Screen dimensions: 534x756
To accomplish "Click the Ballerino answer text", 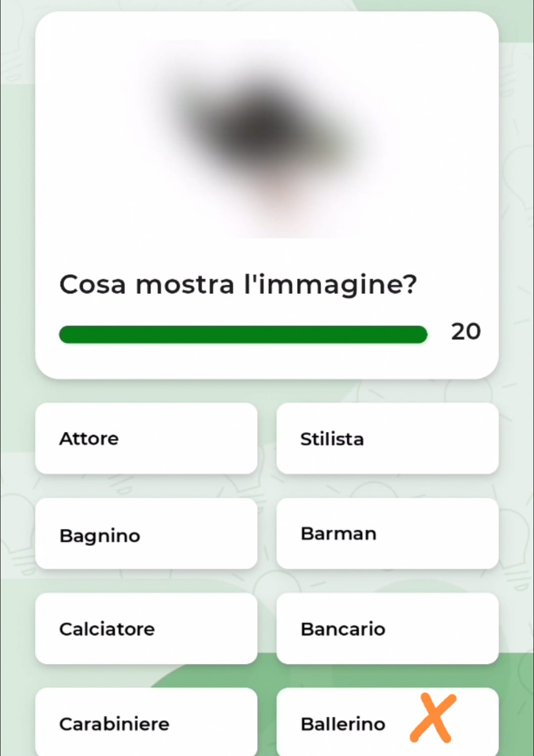I will [343, 724].
